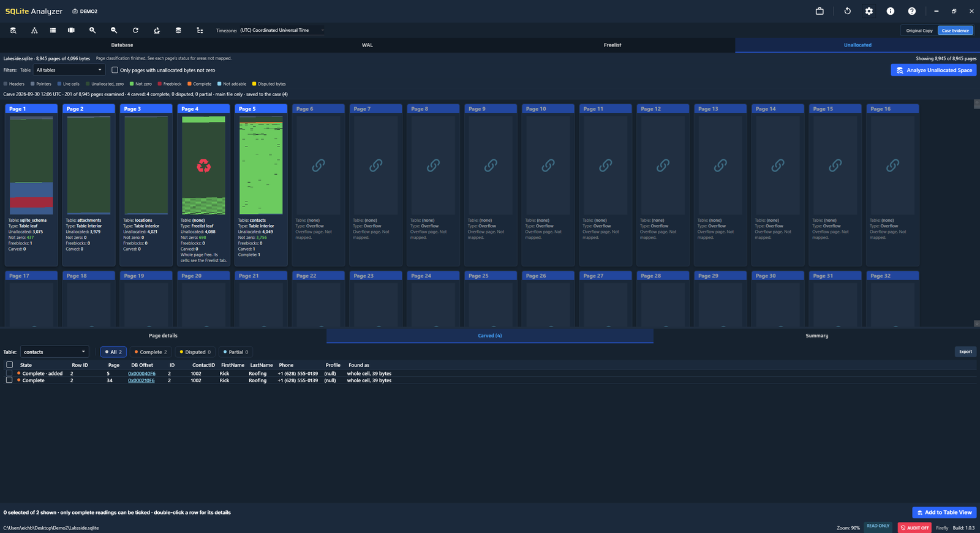Viewport: 980px width, 533px height.
Task: Switch to the WAL tab
Action: (367, 45)
